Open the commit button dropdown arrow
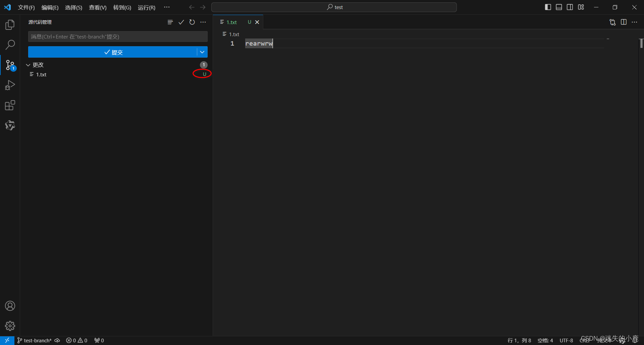 pyautogui.click(x=202, y=52)
